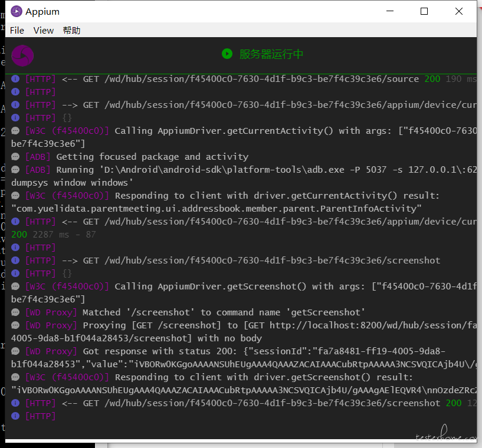The image size is (482, 448).
Task: Click the log text ending in '/source 200'
Action: [x=251, y=79]
